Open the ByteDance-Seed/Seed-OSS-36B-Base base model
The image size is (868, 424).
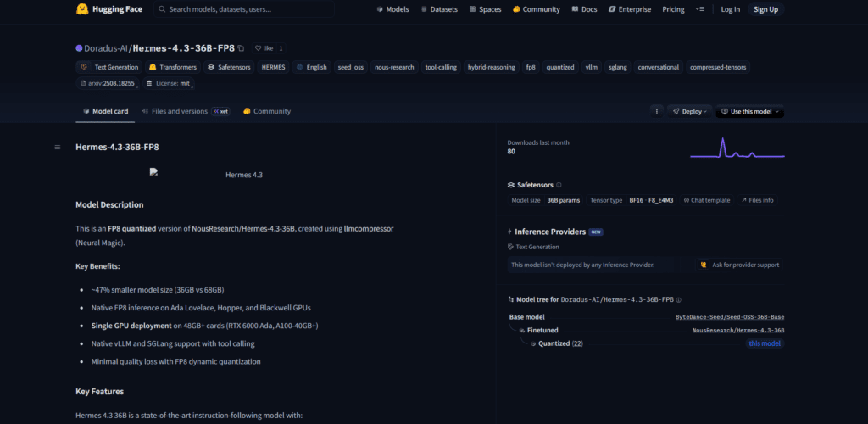tap(730, 317)
